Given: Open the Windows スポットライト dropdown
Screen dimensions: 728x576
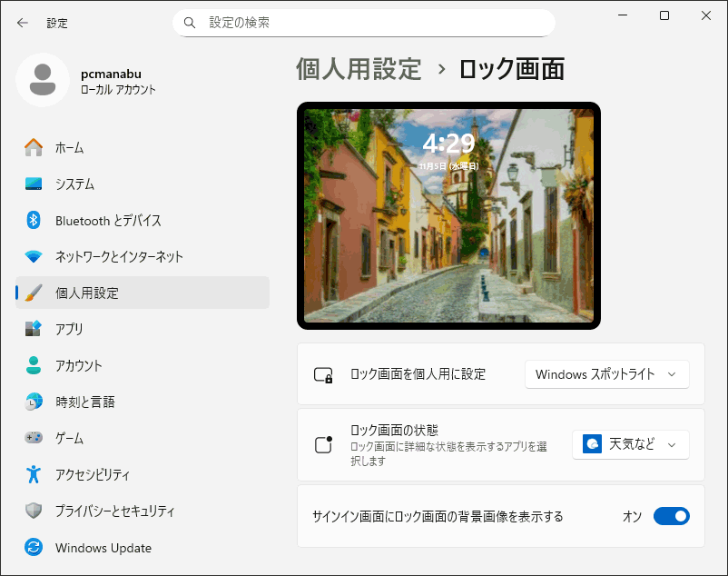Looking at the screenshot, I should (606, 374).
